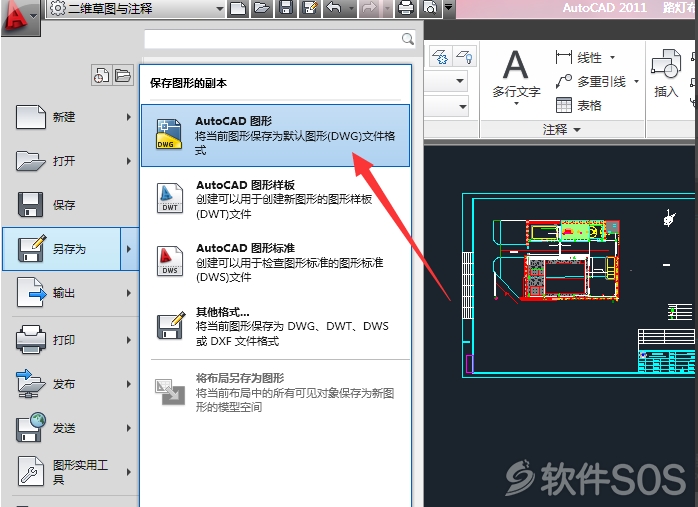Expand the 图形实用工具 submenu arrow
The image size is (698, 507).
129,472
